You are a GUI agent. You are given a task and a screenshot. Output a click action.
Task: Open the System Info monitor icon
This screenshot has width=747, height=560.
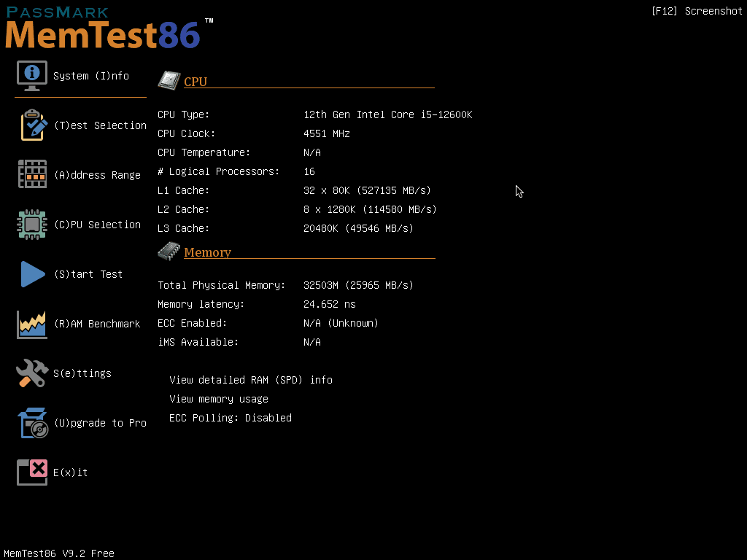point(32,76)
